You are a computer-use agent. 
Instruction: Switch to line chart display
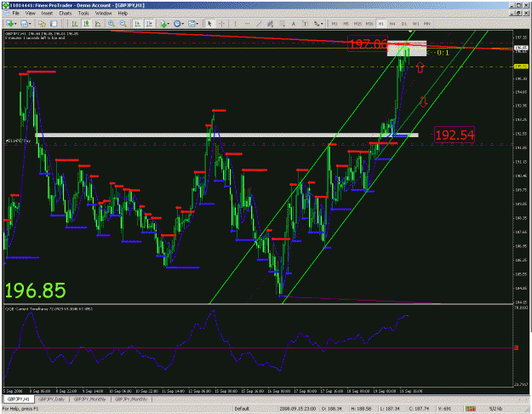coord(98,24)
